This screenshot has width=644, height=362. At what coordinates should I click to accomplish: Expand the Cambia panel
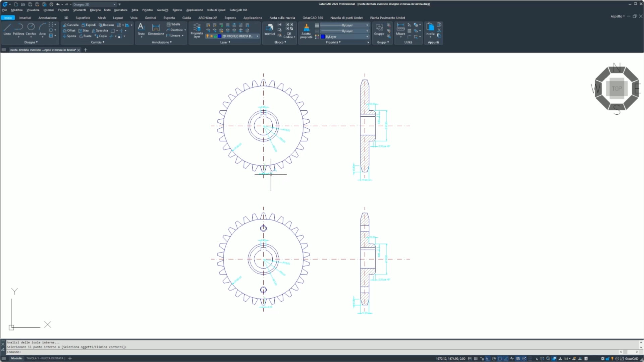coord(98,42)
